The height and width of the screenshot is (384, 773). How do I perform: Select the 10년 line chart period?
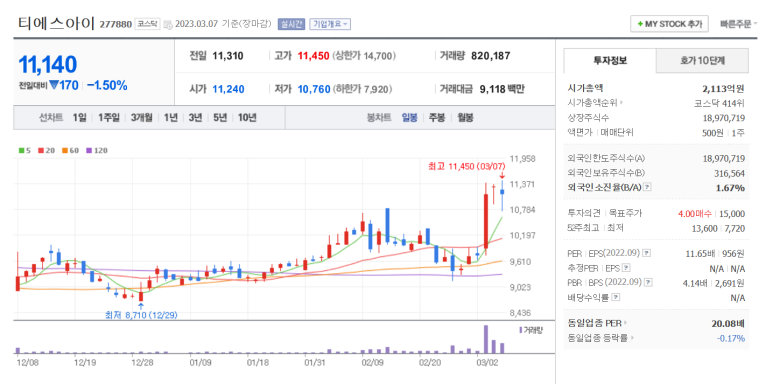[x=247, y=118]
